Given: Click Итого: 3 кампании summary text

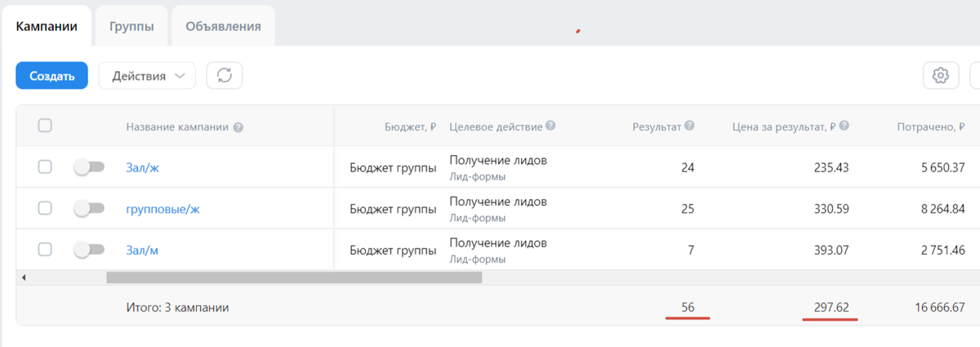Looking at the screenshot, I should click(178, 308).
